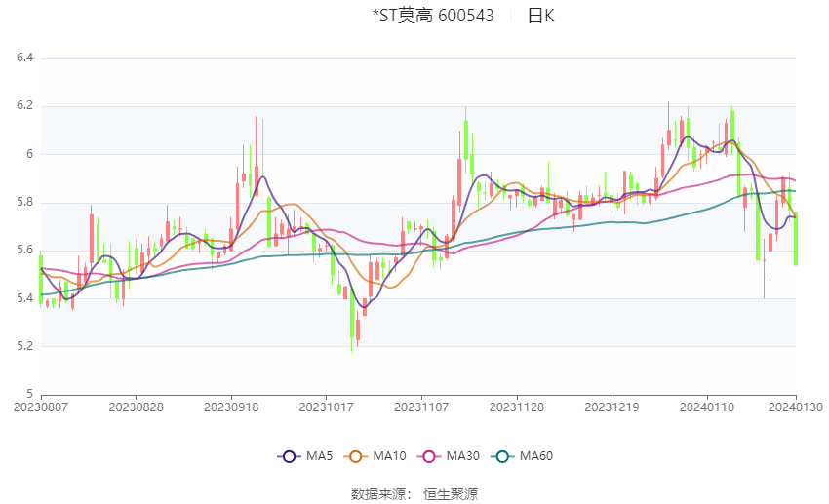Click x-axis date label 20230918
The height and width of the screenshot is (504, 829).
point(231,407)
